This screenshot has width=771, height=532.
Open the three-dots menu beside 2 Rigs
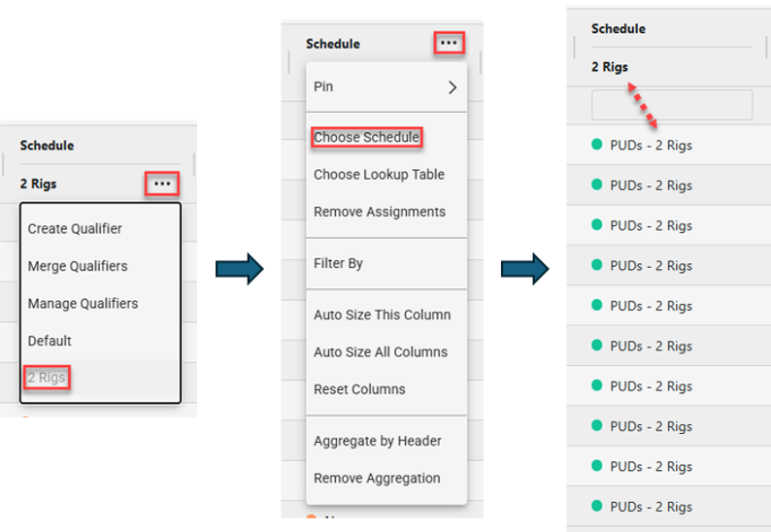[162, 183]
